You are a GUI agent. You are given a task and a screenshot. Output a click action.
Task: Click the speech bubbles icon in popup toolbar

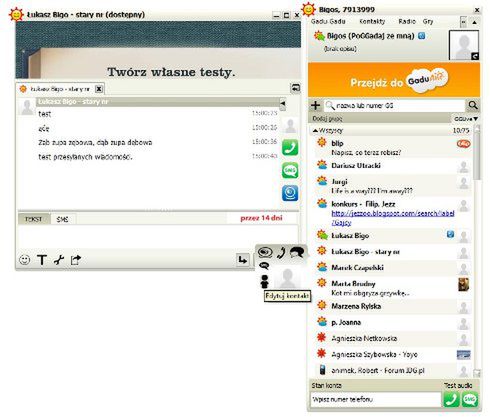click(x=297, y=252)
